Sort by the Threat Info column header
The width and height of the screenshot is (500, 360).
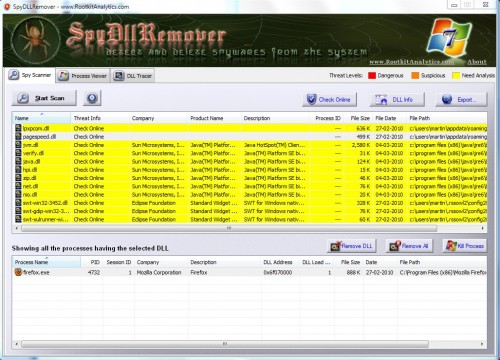click(100, 118)
